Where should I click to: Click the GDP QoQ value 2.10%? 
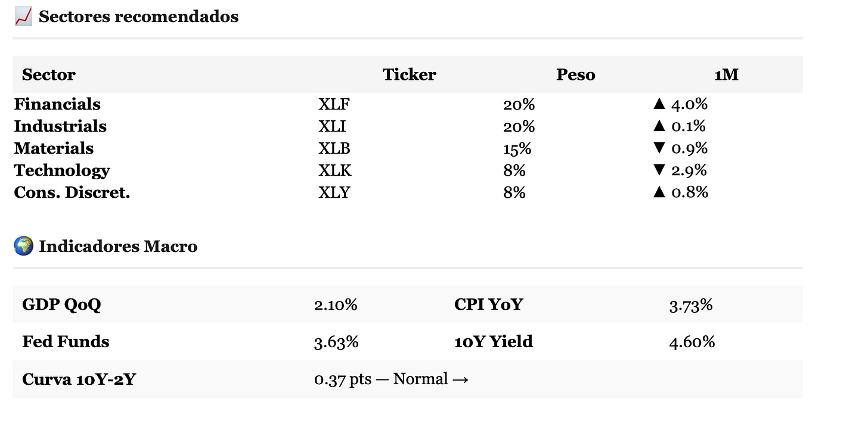pos(336,305)
